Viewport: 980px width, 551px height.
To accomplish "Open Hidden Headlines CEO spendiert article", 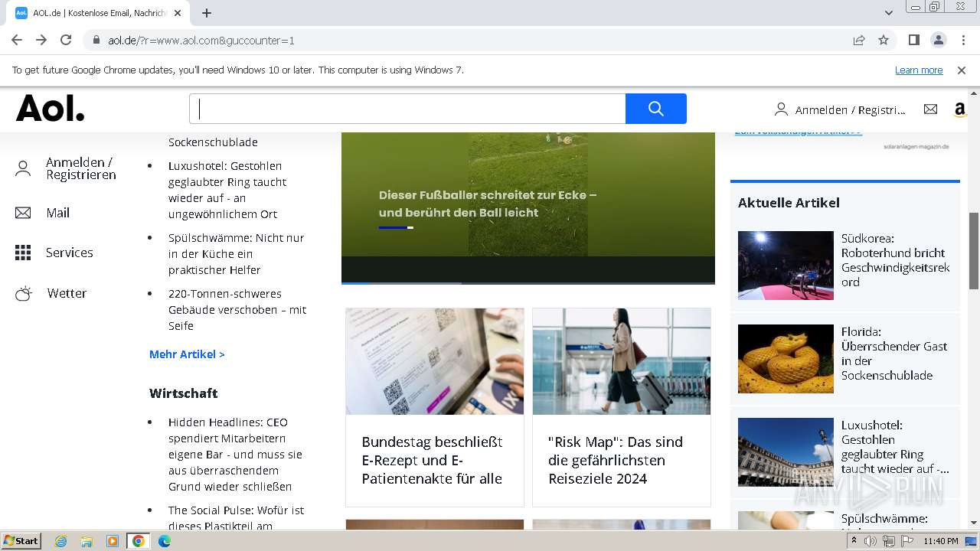I will [235, 455].
